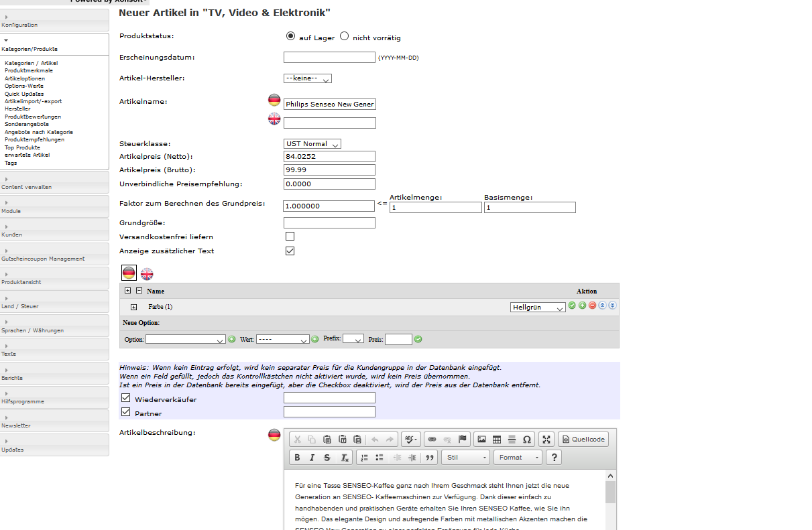Confirm the new option with the green check after Preis

(418, 339)
